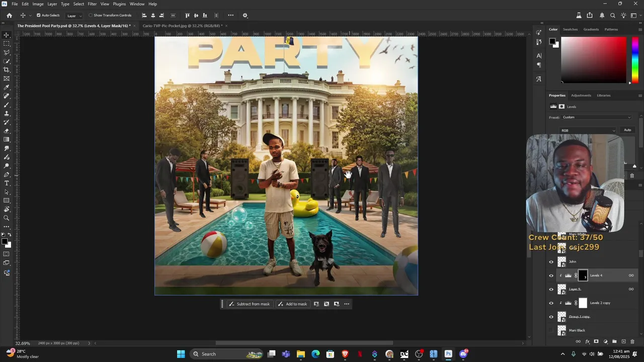Hide the Group 1 copy layer

551,317
